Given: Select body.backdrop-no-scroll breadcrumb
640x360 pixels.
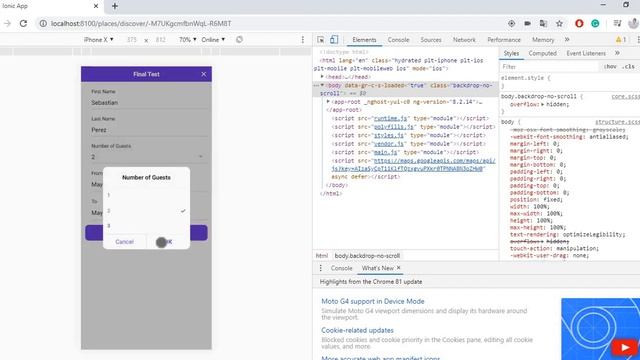Looking at the screenshot, I should 367,256.
